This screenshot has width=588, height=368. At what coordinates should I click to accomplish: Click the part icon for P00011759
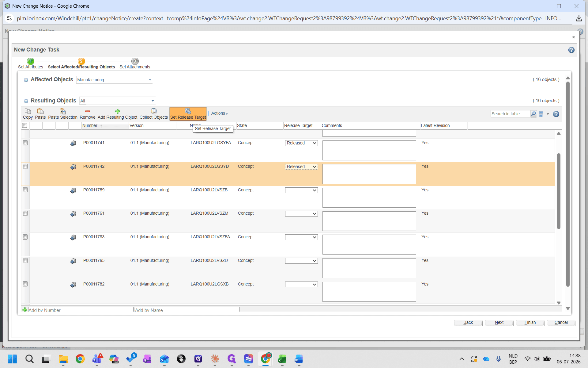pyautogui.click(x=73, y=190)
